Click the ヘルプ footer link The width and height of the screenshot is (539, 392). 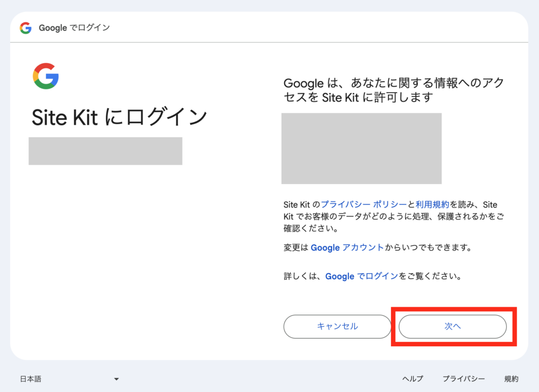click(413, 379)
